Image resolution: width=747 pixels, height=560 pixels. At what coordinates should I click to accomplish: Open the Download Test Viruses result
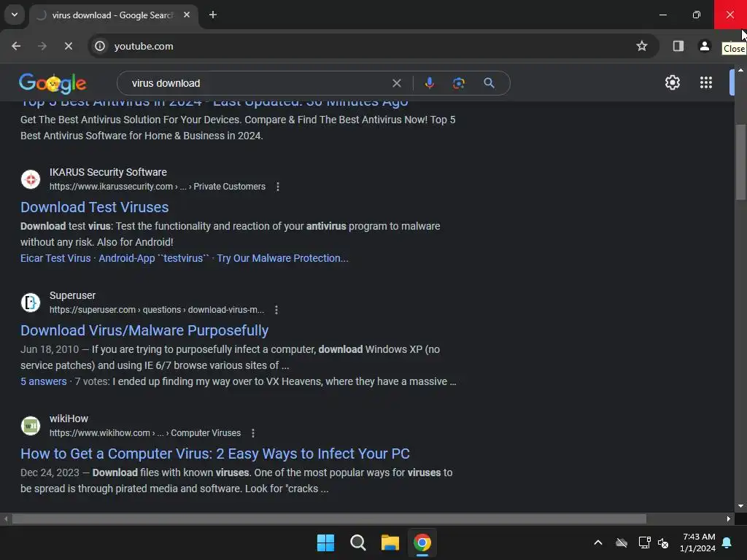point(94,207)
